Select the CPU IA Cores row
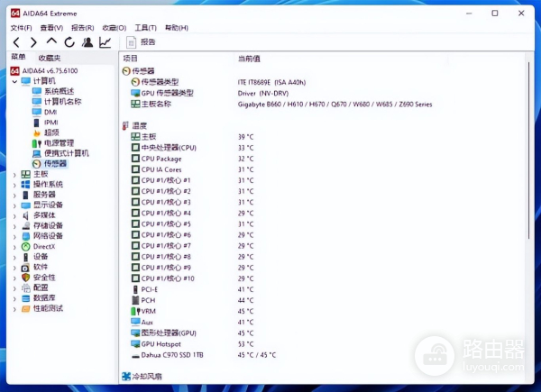 [193, 169]
